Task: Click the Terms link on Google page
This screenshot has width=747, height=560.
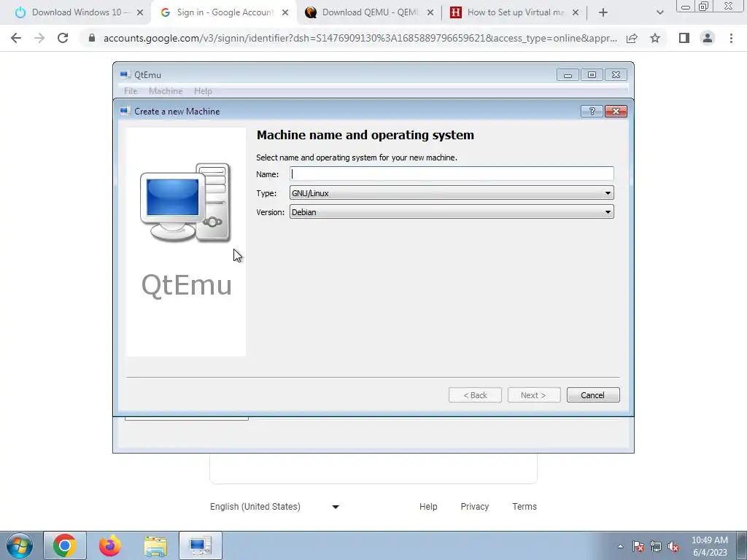Action: [x=525, y=507]
